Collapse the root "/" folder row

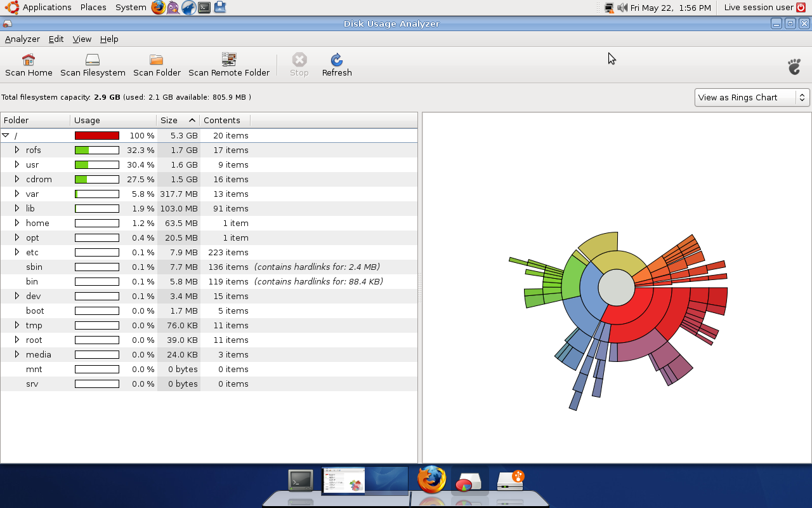coord(6,135)
